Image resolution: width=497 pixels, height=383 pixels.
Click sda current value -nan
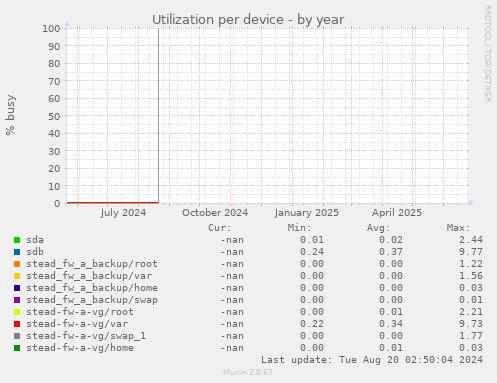click(232, 240)
